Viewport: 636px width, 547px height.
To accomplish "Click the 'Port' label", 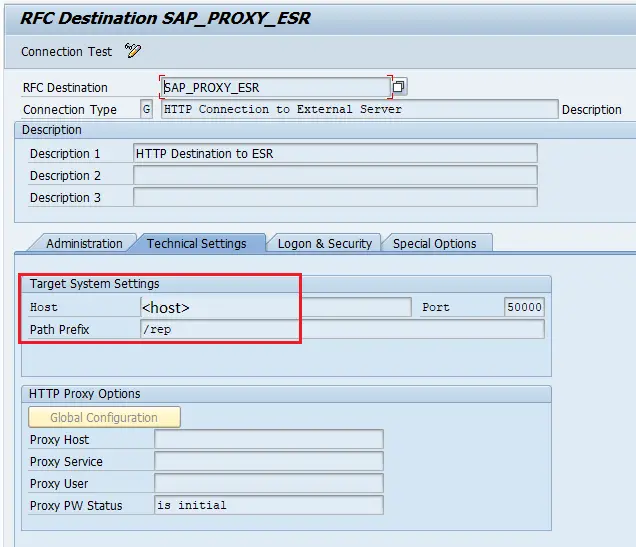I will (436, 307).
